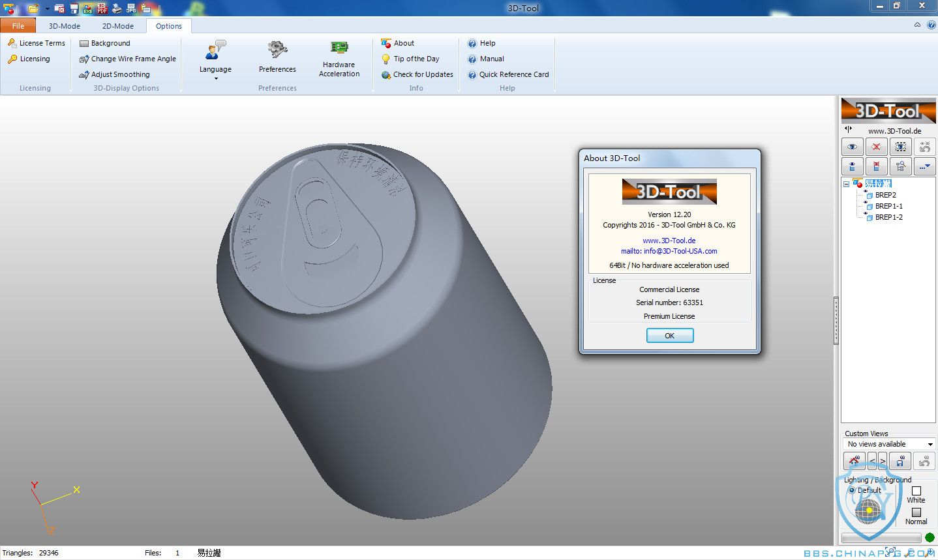Open the No views available dropdown
Screen dimensions: 938x560
(x=888, y=444)
